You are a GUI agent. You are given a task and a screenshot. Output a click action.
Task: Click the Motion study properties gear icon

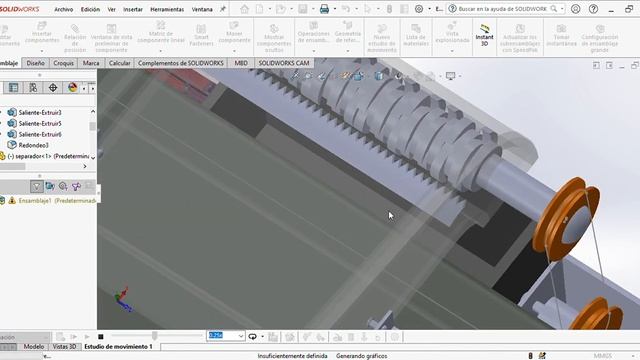[x=395, y=337]
